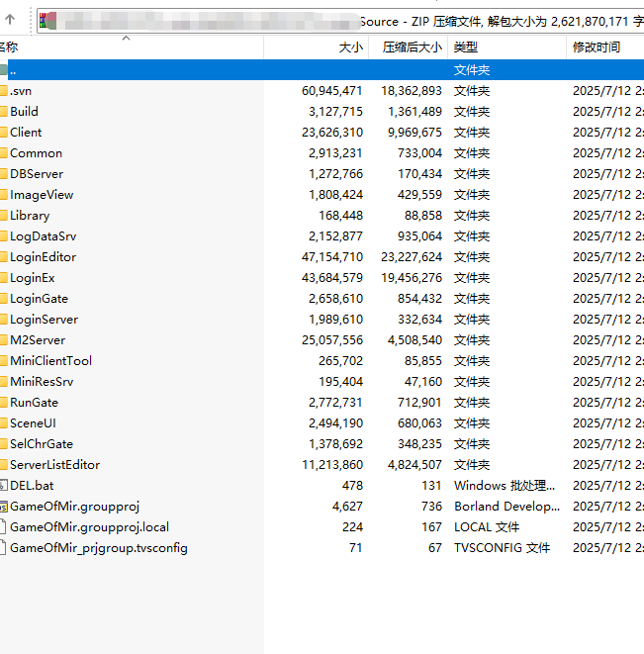This screenshot has width=644, height=654.
Task: Click the LoginServer folder icon
Action: pyautogui.click(x=4, y=320)
